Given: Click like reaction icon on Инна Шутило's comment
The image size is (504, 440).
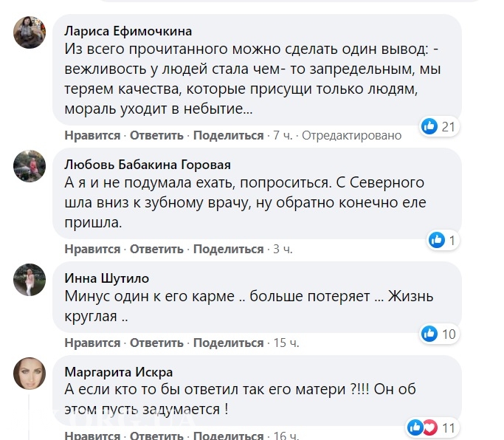Looking at the screenshot, I should tap(429, 334).
